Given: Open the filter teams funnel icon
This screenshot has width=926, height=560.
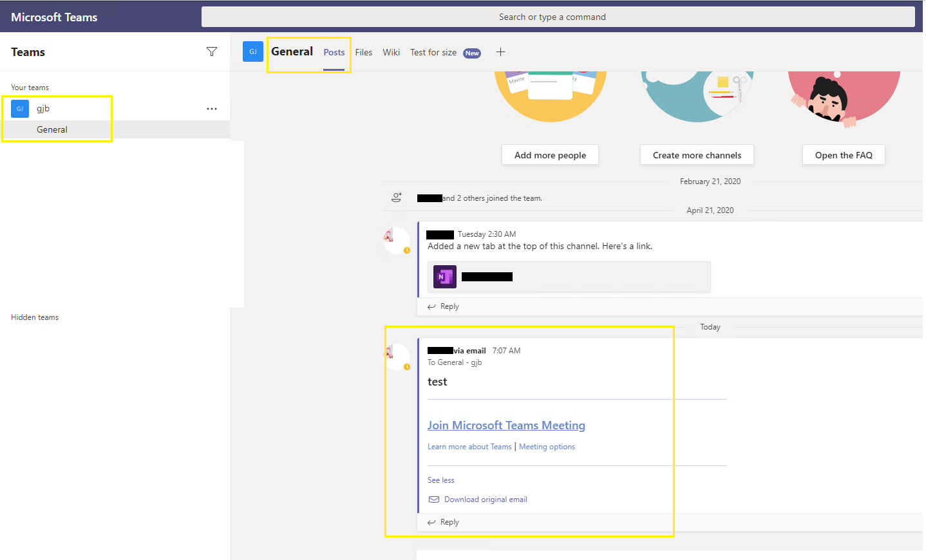Looking at the screenshot, I should [x=212, y=51].
